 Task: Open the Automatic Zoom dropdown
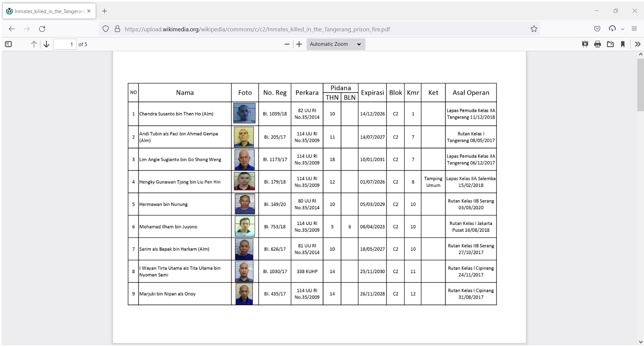(x=335, y=44)
